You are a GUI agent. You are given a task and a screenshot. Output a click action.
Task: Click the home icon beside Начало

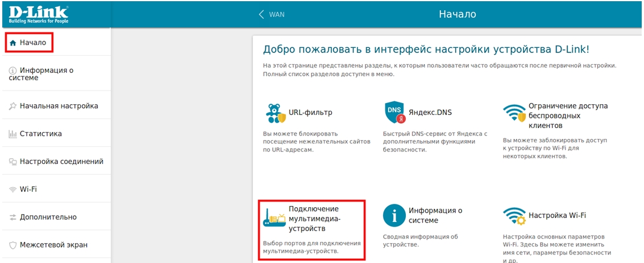[x=13, y=43]
